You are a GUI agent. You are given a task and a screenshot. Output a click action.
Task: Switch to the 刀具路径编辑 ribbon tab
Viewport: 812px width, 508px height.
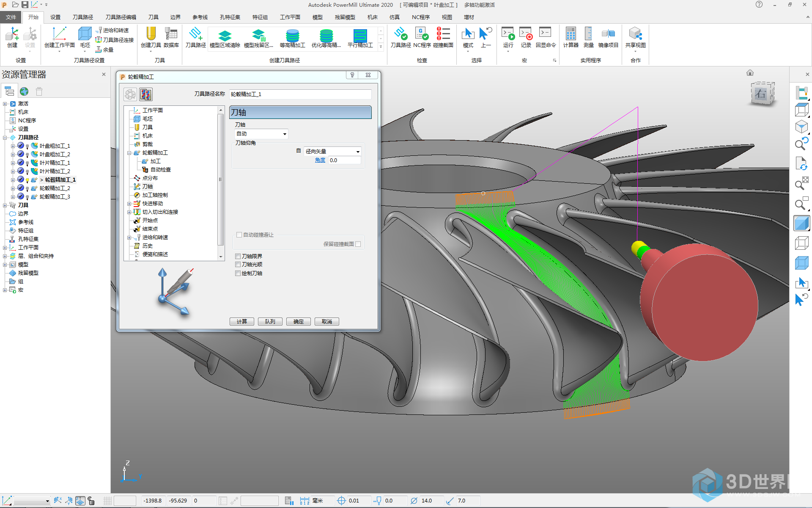pyautogui.click(x=121, y=17)
